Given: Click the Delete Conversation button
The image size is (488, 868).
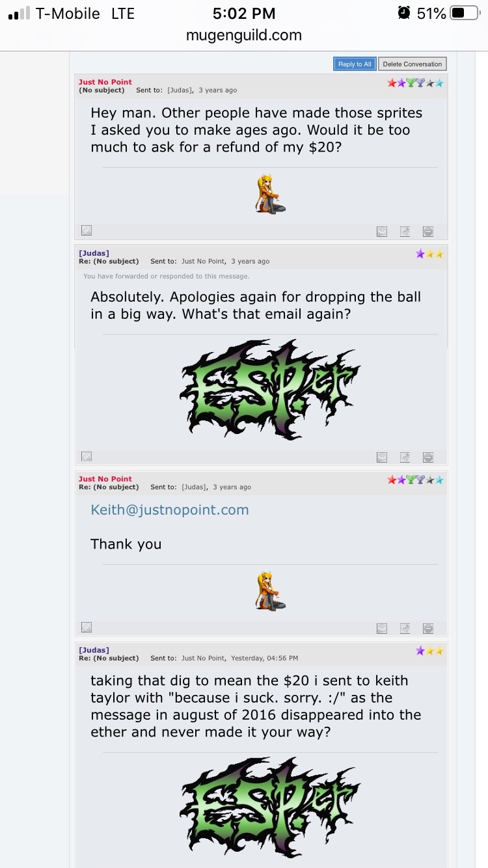Looking at the screenshot, I should point(413,64).
